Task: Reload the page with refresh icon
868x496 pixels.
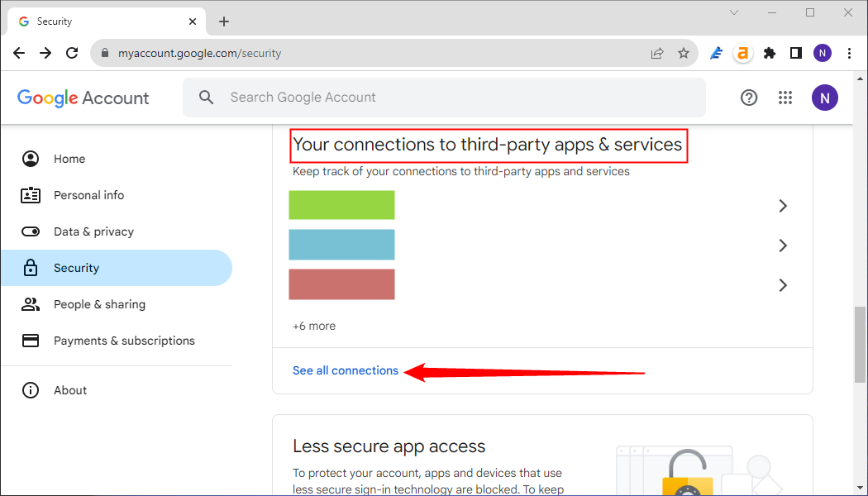Action: point(72,54)
